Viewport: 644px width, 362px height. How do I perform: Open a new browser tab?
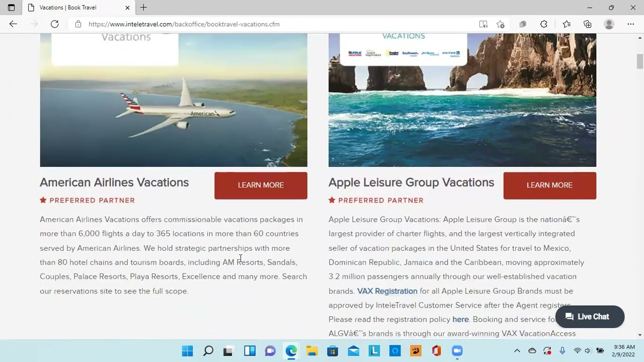point(143,8)
